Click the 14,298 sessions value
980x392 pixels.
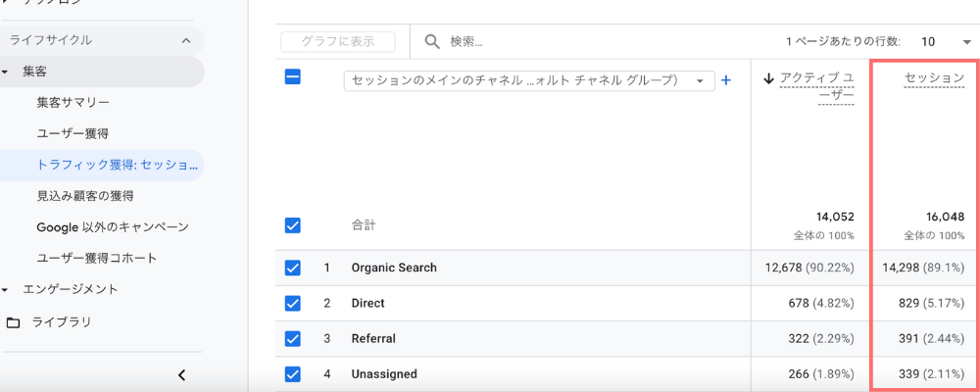tap(901, 268)
